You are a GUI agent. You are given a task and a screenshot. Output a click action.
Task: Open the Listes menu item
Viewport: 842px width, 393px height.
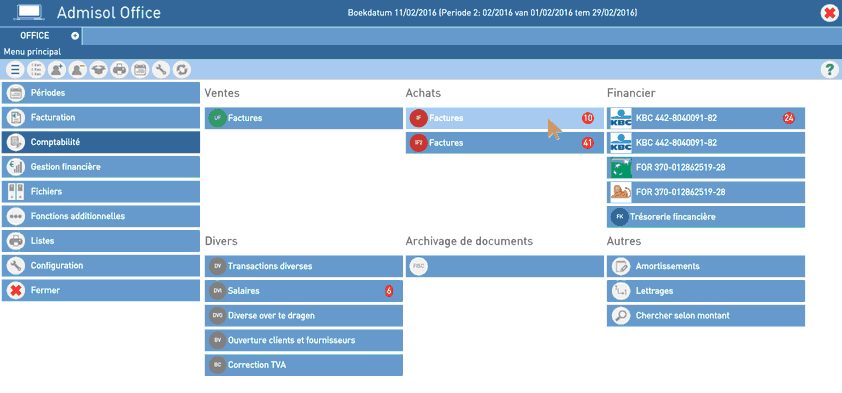(101, 241)
